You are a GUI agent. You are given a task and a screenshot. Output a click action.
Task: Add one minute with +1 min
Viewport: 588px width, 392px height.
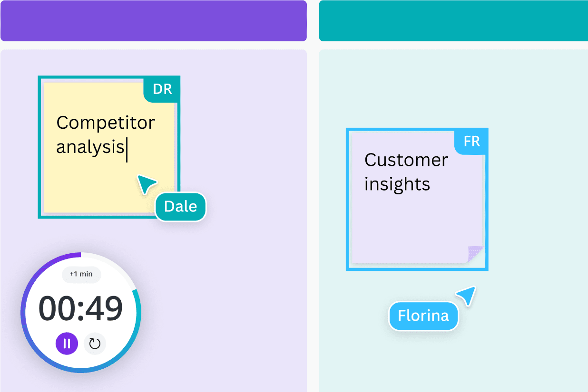[x=81, y=274]
